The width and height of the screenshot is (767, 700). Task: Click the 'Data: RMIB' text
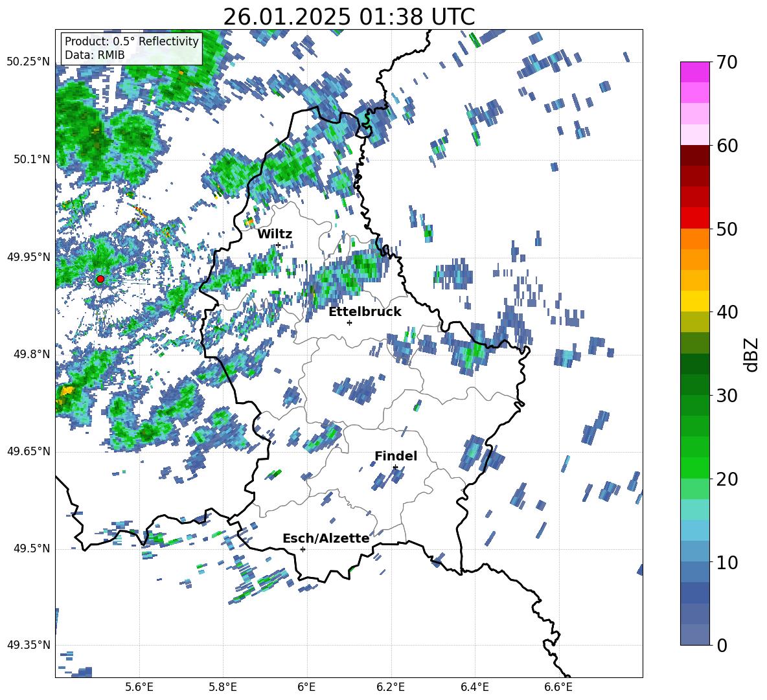pos(95,55)
